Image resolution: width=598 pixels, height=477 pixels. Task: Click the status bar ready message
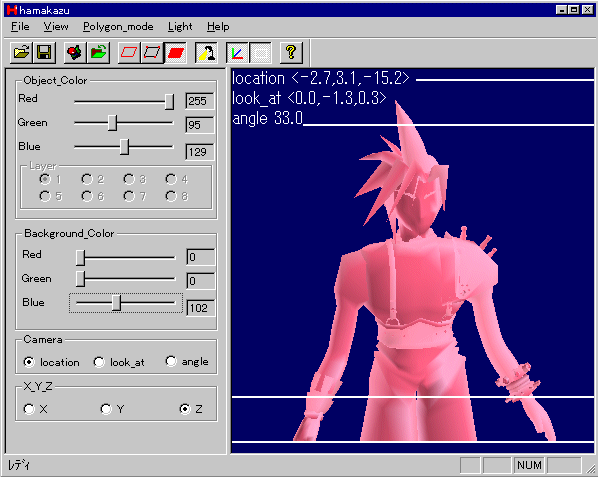click(19, 465)
